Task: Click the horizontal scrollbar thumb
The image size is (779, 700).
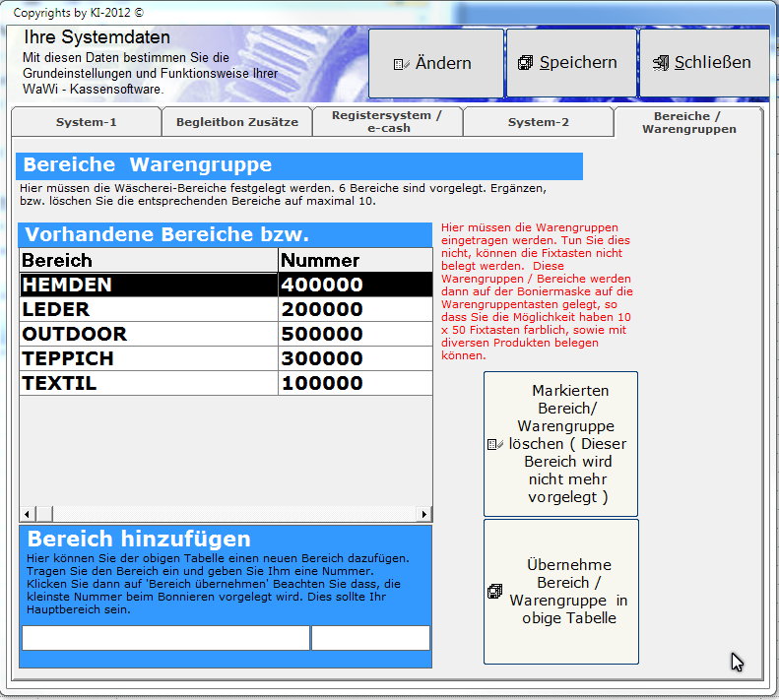Action: coord(44,514)
